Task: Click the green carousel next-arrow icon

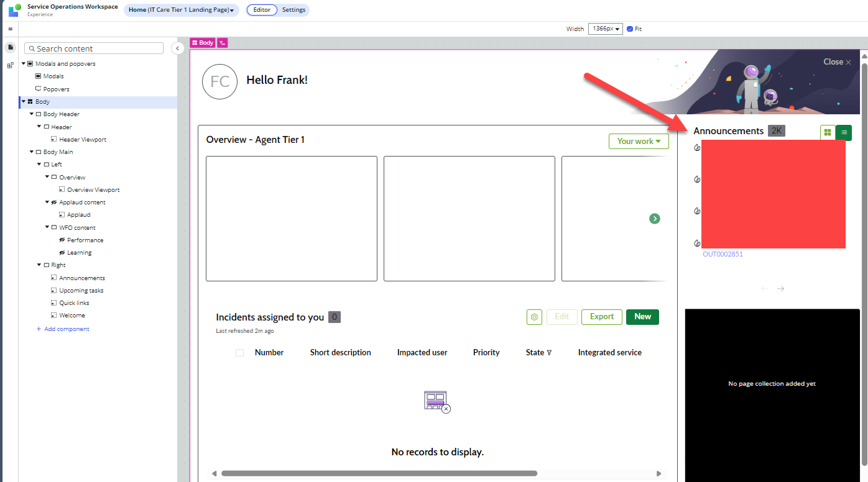Action: 654,219
